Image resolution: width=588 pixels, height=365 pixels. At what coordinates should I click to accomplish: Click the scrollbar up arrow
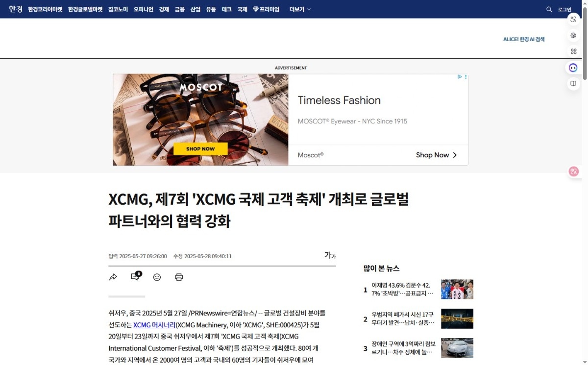585,3
